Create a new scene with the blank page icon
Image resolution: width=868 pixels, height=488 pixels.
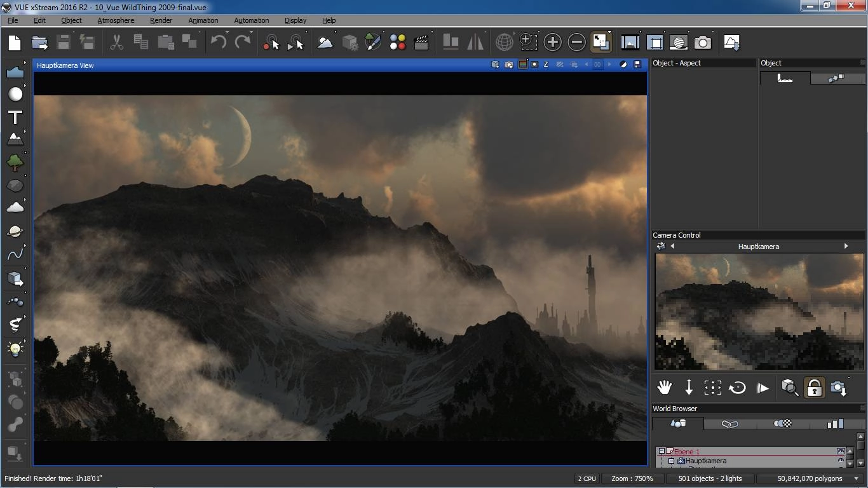click(15, 43)
